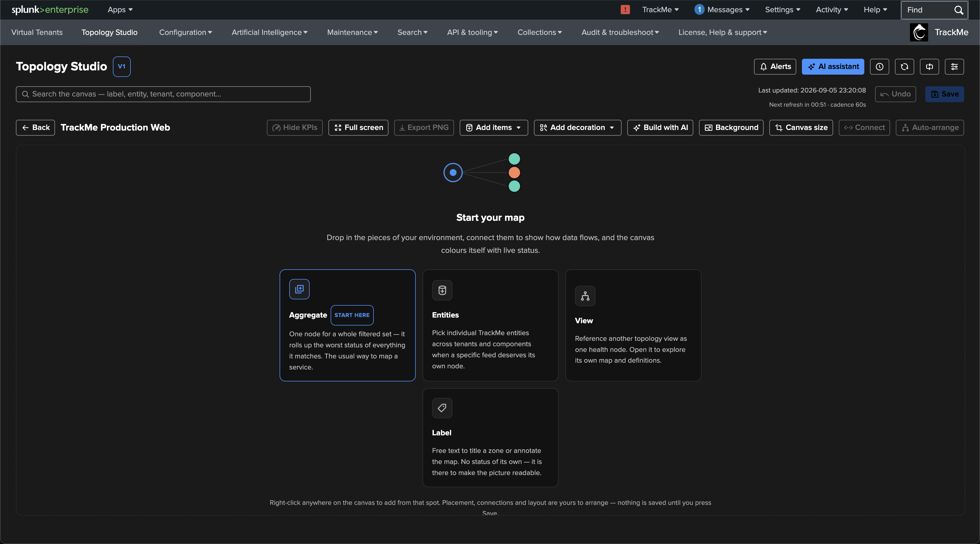This screenshot has height=544, width=980.
Task: Open the Audit & troubleshoot menu
Action: [x=620, y=32]
